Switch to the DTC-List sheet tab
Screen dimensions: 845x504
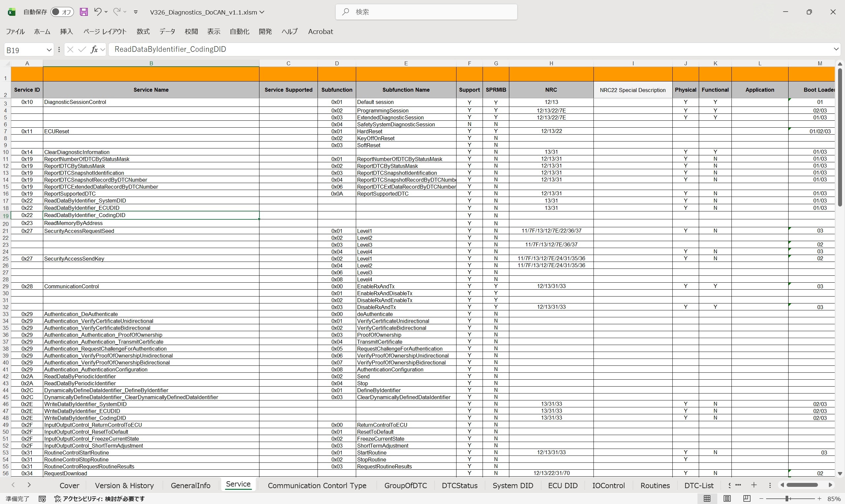pyautogui.click(x=699, y=486)
